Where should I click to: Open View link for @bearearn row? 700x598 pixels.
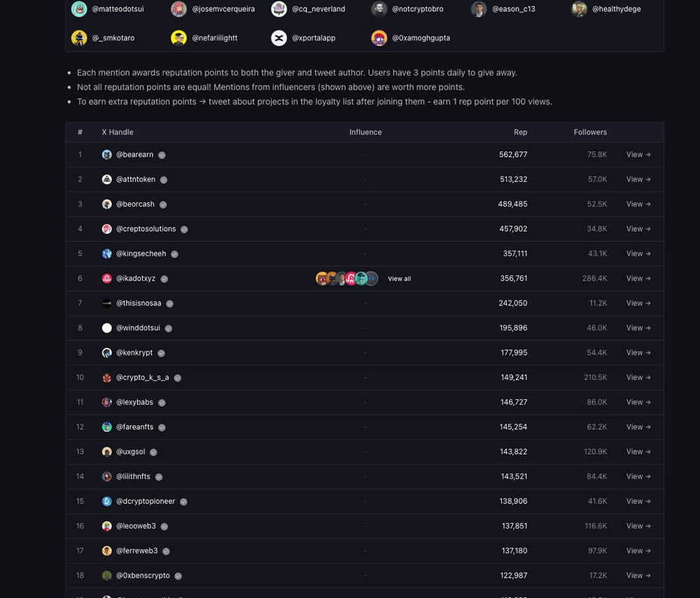[638, 155]
